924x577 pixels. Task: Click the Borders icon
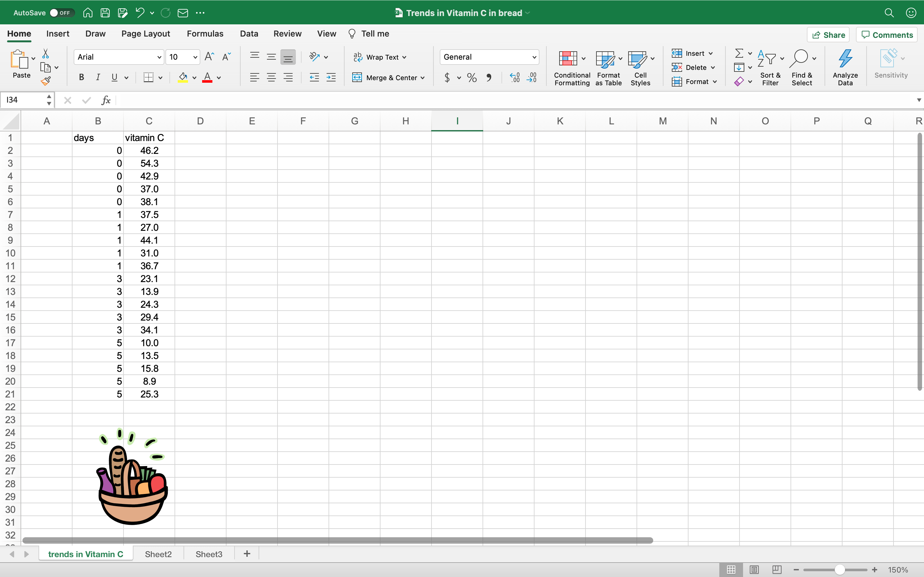click(x=149, y=78)
